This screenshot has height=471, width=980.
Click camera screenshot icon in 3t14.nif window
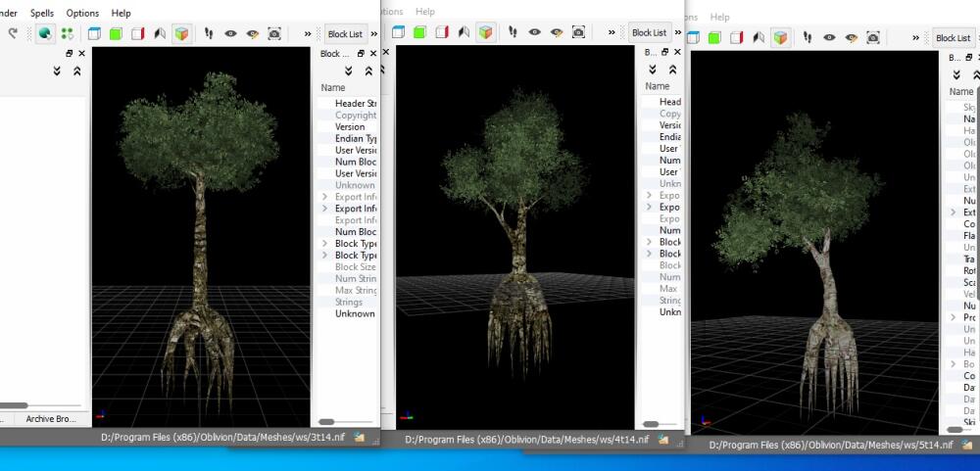274,33
